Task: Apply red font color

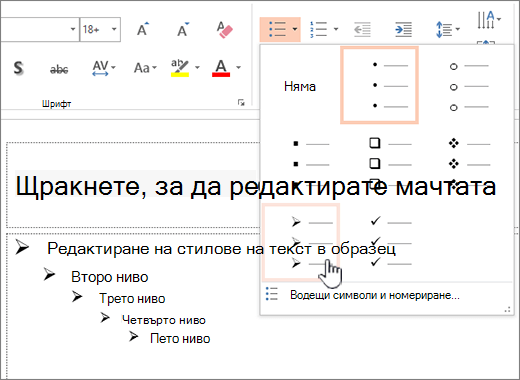Action: (221, 68)
